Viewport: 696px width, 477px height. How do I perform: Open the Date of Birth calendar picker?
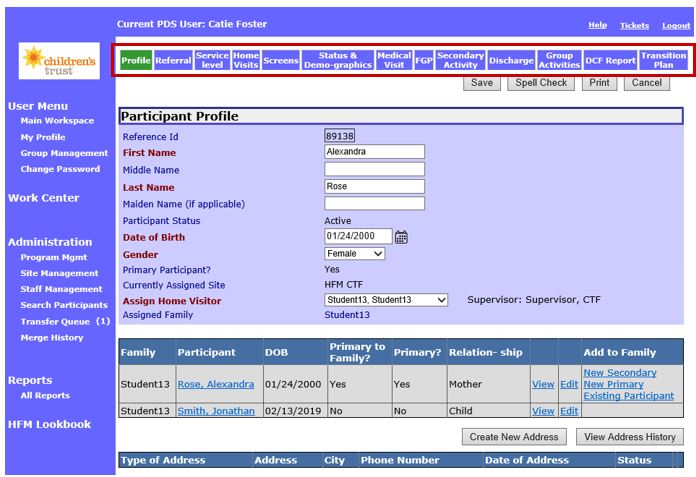tap(401, 237)
